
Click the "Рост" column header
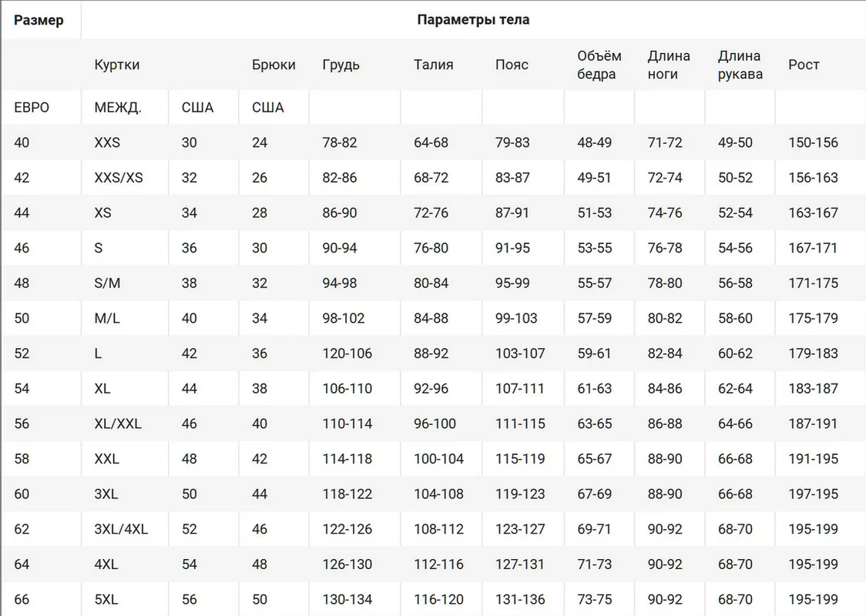[x=804, y=65]
